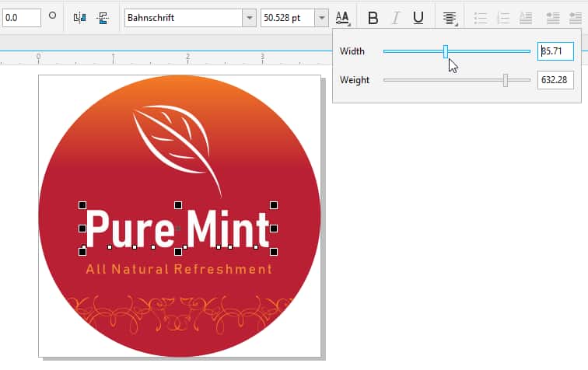
Task: Click the bullet list icon
Action: [x=481, y=18]
